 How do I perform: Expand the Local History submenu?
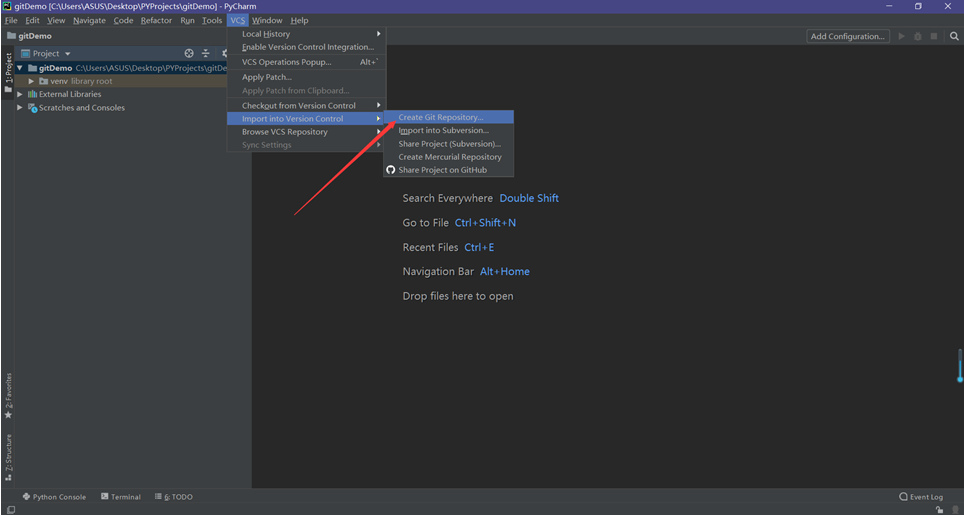coord(306,34)
